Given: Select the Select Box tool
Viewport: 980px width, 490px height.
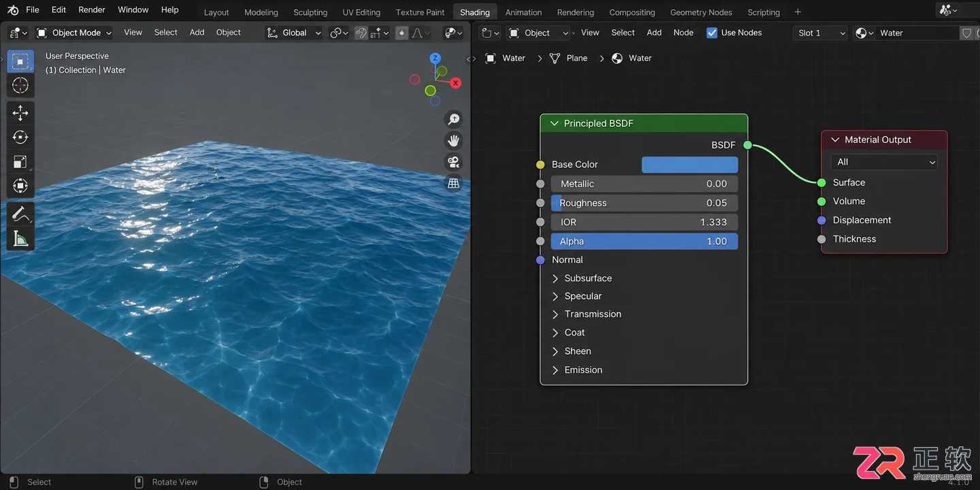Looking at the screenshot, I should point(20,61).
